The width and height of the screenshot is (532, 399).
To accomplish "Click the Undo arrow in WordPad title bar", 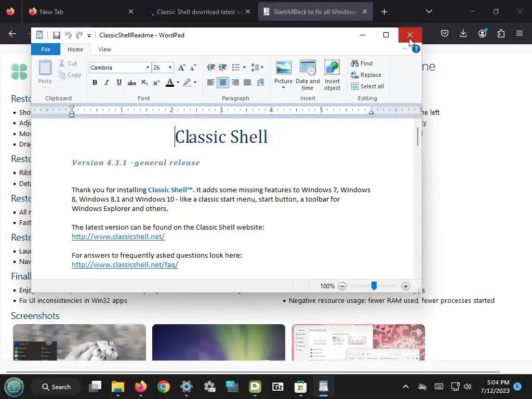I will [x=68, y=35].
